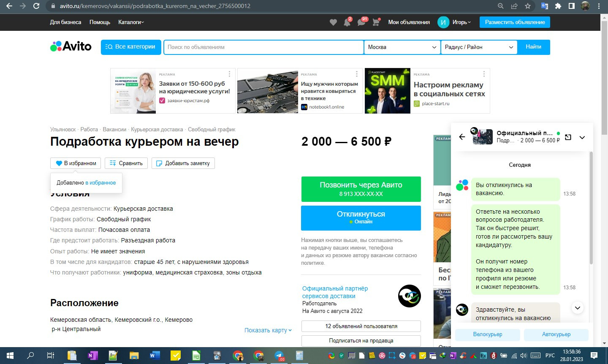This screenshot has height=364, width=608.
Task: Open notifications bell with 2 badge
Action: [x=347, y=22]
